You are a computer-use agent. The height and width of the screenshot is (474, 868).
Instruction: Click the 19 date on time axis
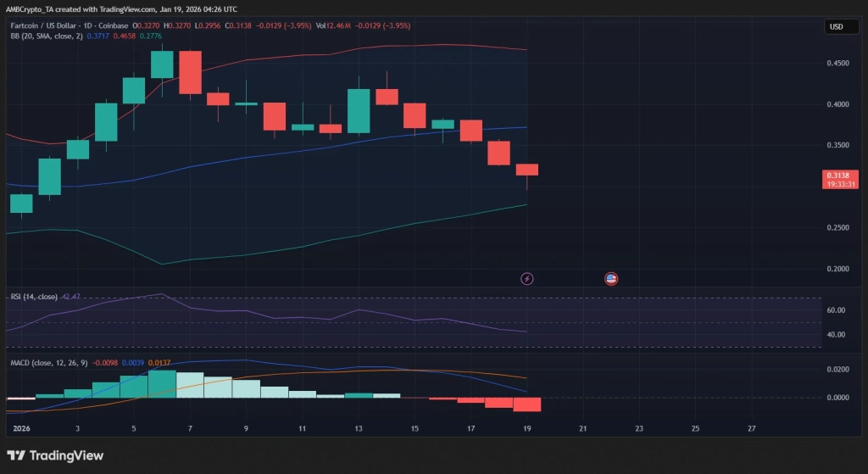[x=527, y=430]
